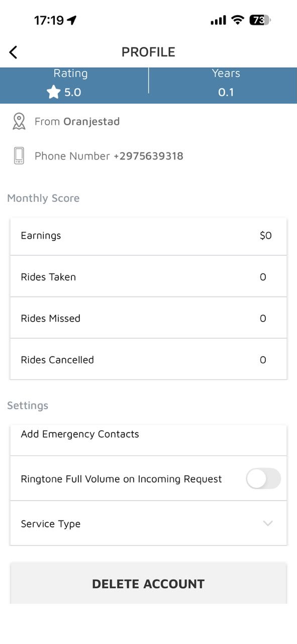Enable Ringtone Full Volume on Incoming Request
Viewport: 297px width, 644px height.
[263, 478]
